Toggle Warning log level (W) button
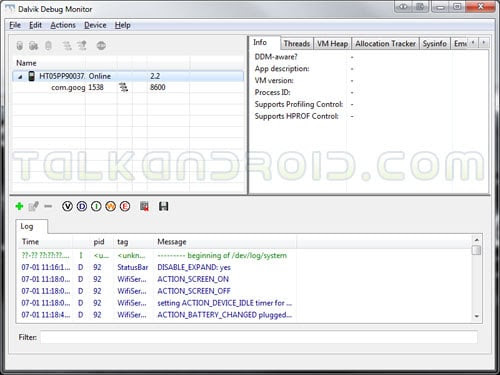The width and height of the screenshot is (500, 375). coord(110,207)
